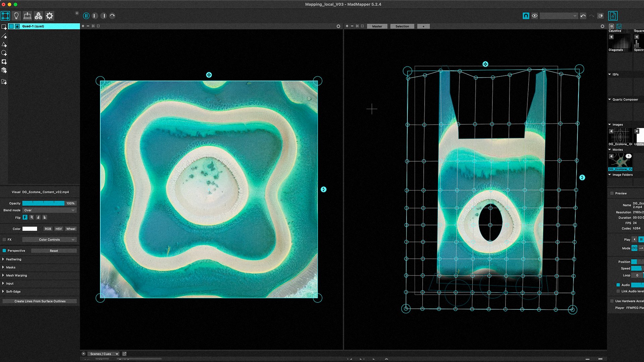The image size is (644, 362).
Task: Switch to the Selection output tab
Action: (402, 26)
